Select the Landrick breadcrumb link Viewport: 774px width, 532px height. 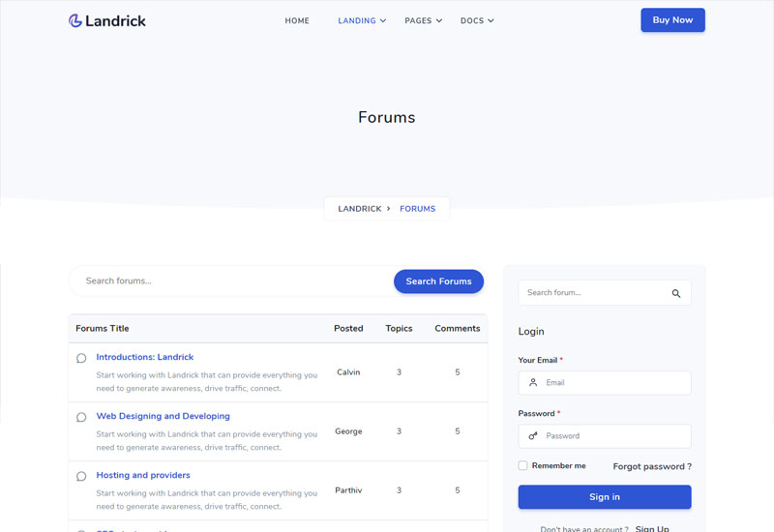coord(359,209)
